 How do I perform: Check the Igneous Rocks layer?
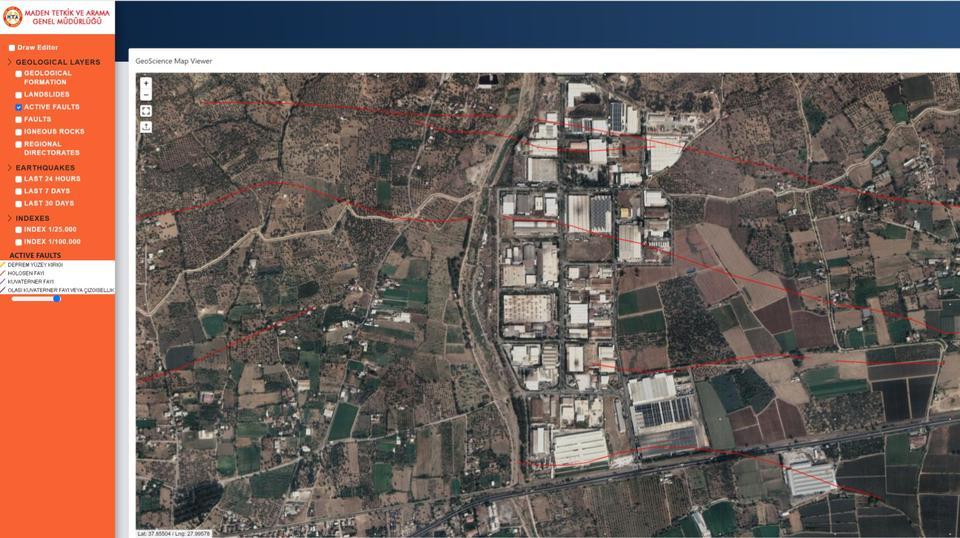pos(19,131)
